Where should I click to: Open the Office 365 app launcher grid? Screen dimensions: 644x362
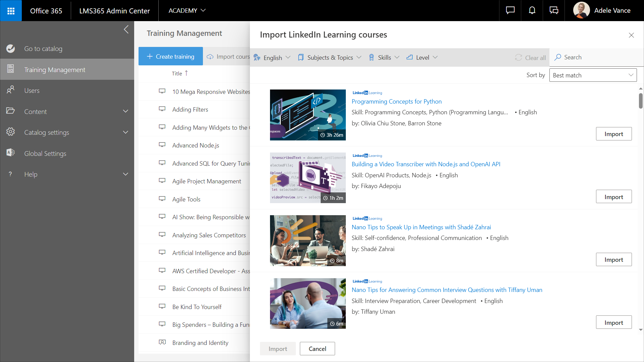(11, 11)
